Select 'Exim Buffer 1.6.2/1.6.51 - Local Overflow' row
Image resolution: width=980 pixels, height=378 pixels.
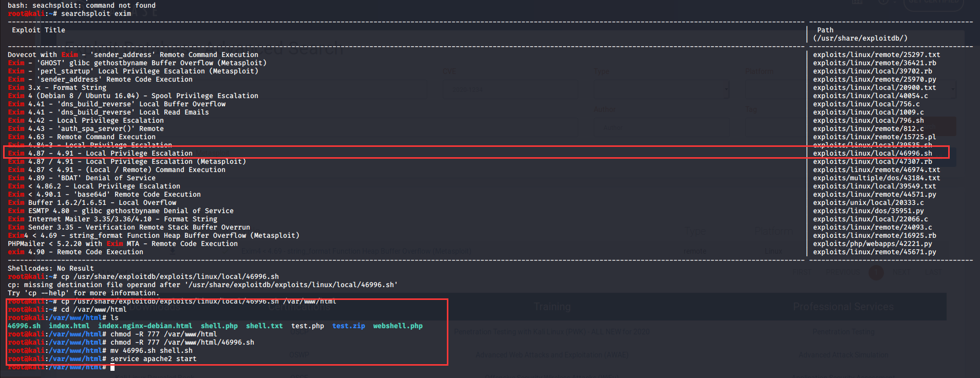point(92,203)
